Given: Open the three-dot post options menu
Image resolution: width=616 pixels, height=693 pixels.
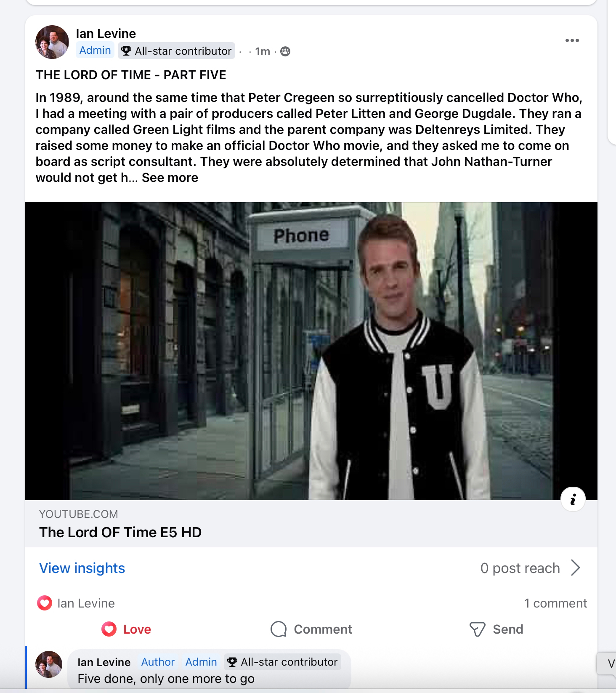Looking at the screenshot, I should [572, 40].
